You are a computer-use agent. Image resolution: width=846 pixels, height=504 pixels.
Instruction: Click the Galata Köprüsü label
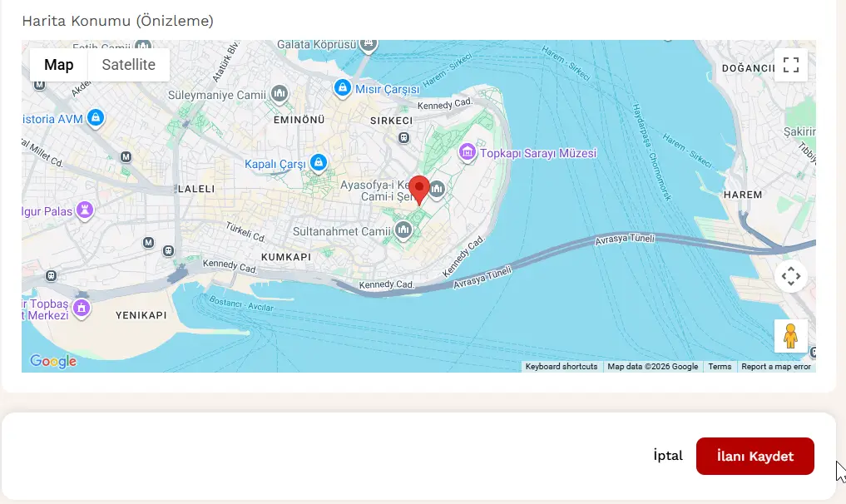click(x=317, y=45)
